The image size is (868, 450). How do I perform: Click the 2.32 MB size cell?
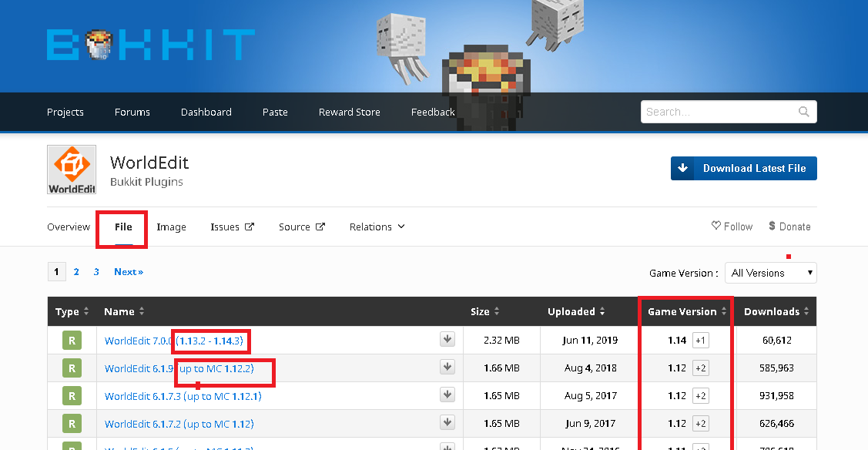501,341
